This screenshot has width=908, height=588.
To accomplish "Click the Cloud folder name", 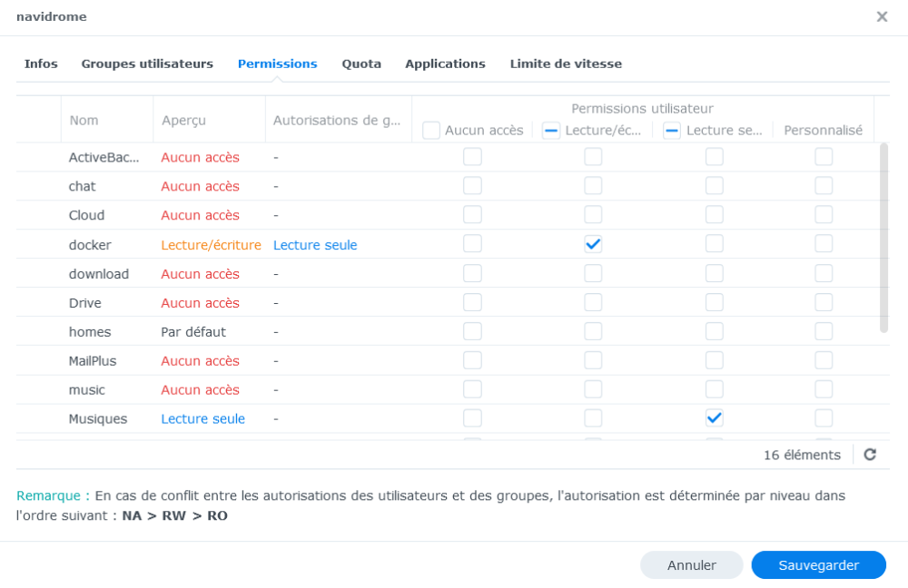I will [87, 215].
